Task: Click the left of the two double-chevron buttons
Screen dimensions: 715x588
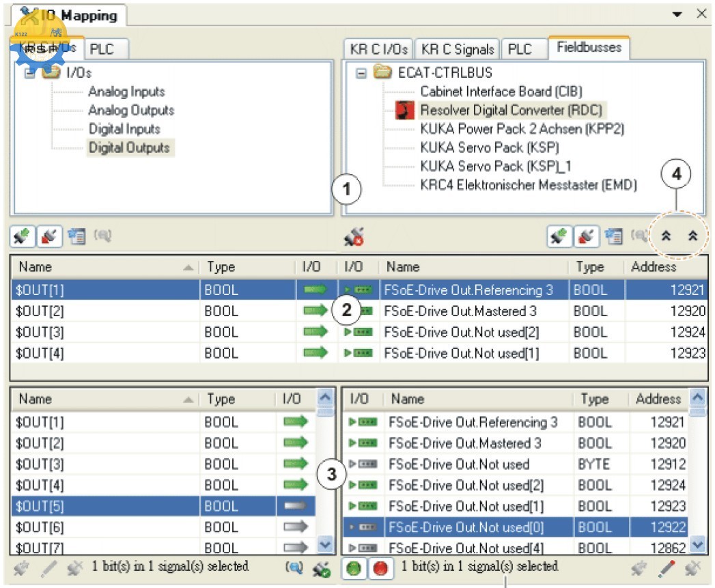Action: pyautogui.click(x=667, y=236)
